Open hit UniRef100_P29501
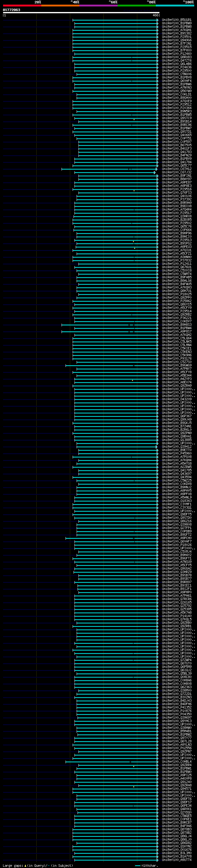Screen dimensions: 197x868 (176, 37)
